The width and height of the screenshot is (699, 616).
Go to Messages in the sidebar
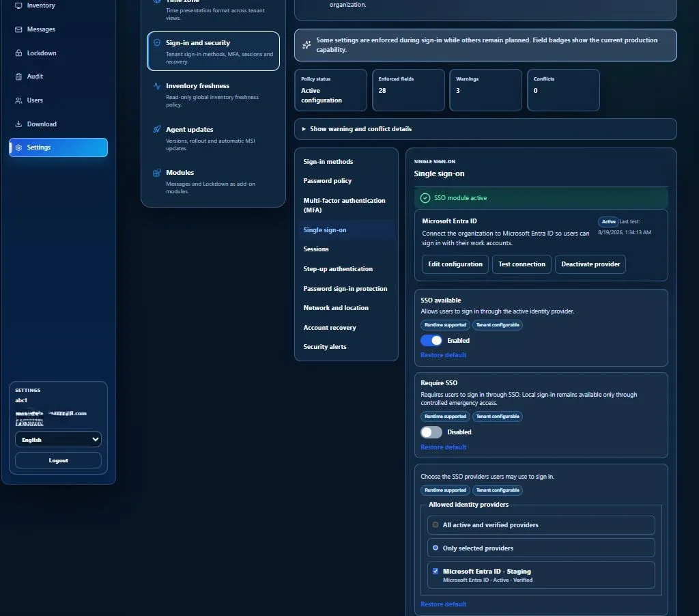tap(58, 29)
